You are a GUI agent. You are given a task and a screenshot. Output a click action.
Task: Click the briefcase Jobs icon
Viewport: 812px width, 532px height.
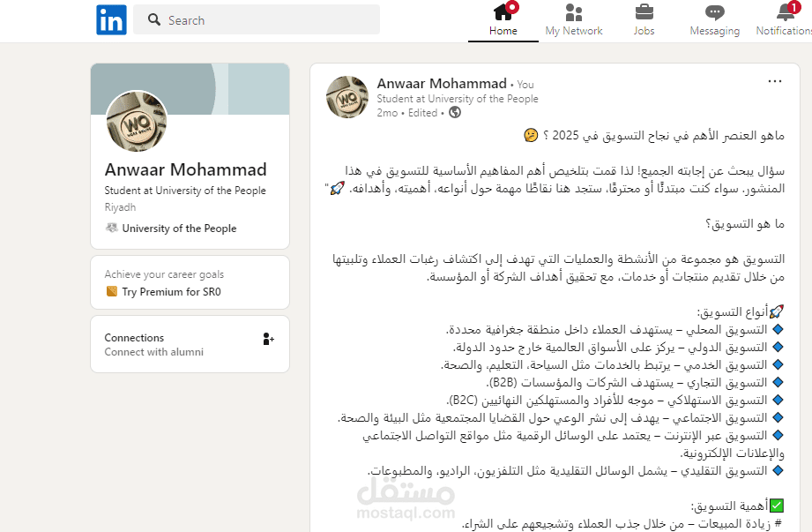pyautogui.click(x=644, y=12)
